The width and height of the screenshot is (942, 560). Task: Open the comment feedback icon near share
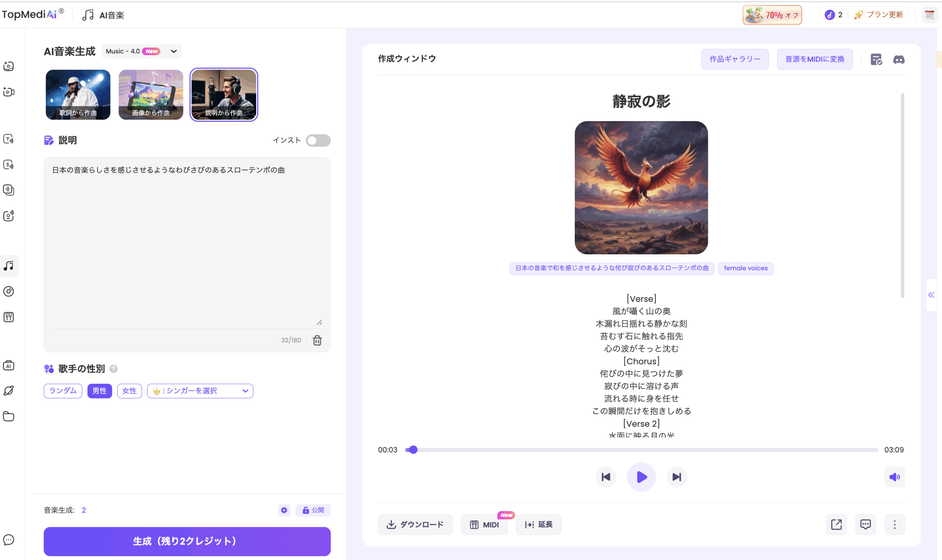click(865, 524)
